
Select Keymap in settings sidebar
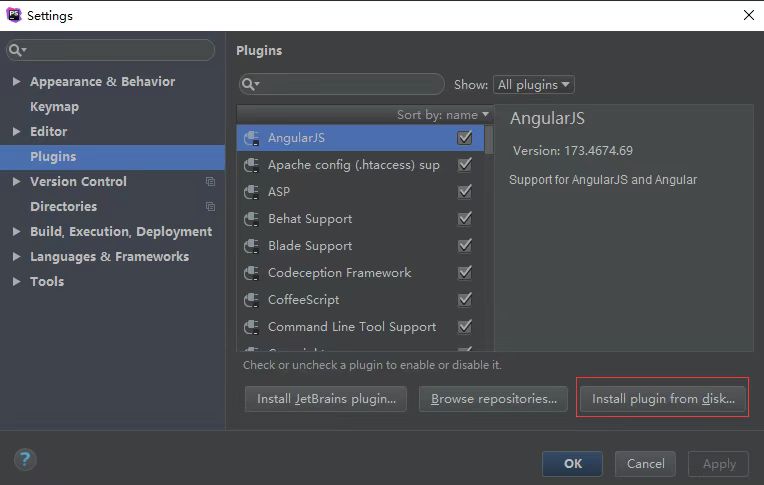(54, 107)
